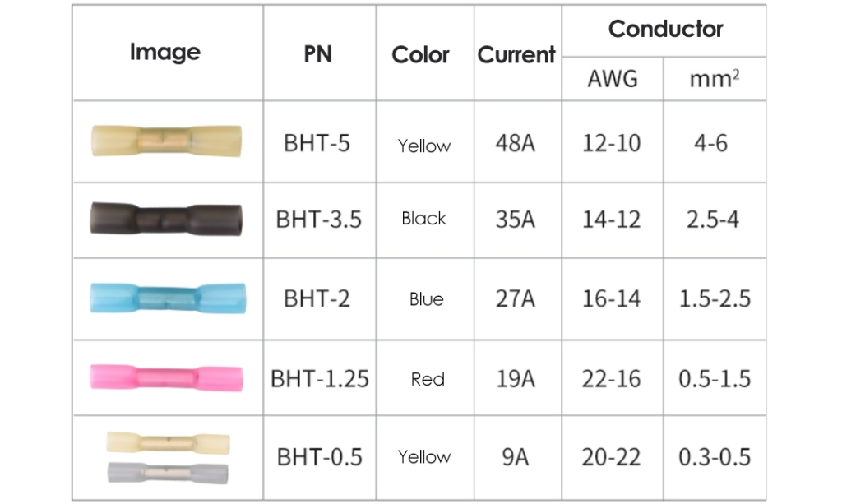842x504 pixels.
Task: Select the Color column header
Action: [420, 55]
